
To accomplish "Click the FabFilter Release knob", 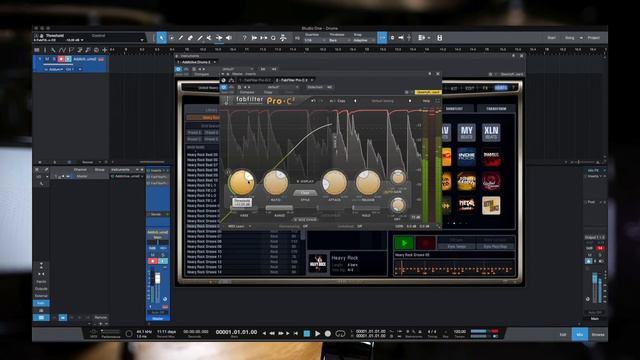I will [368, 182].
